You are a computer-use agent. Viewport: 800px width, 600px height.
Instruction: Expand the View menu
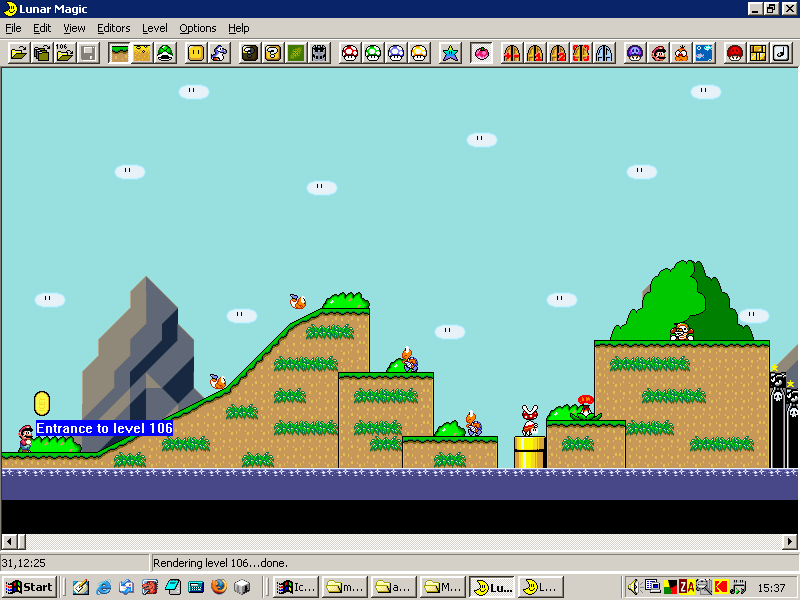[74, 28]
